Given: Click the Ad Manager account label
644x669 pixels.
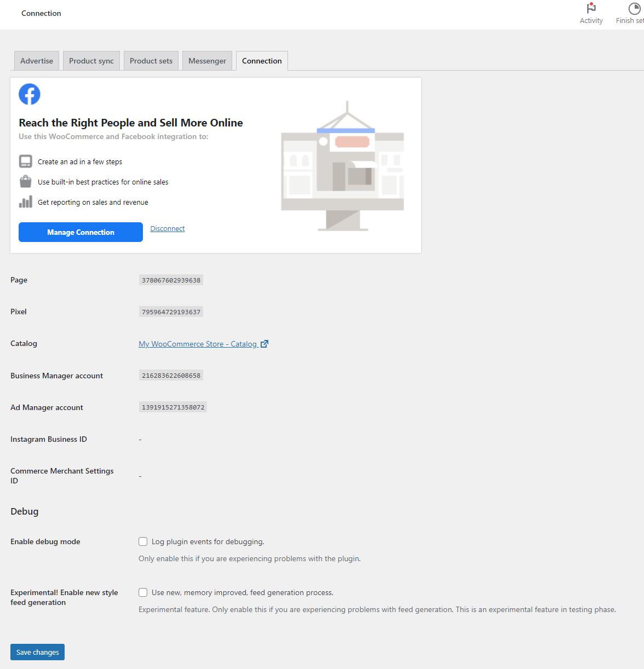Looking at the screenshot, I should tap(47, 407).
